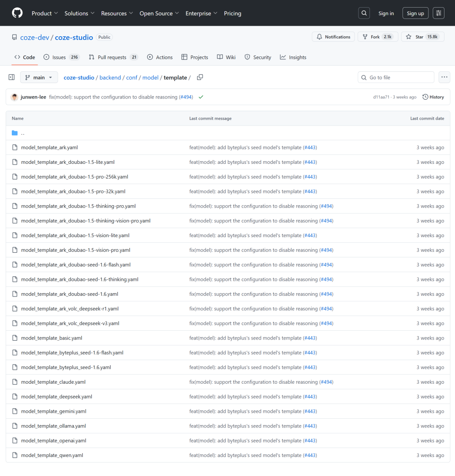Open model_template_ark_doubao-1.5-pro-256k.yaml file

coord(75,176)
